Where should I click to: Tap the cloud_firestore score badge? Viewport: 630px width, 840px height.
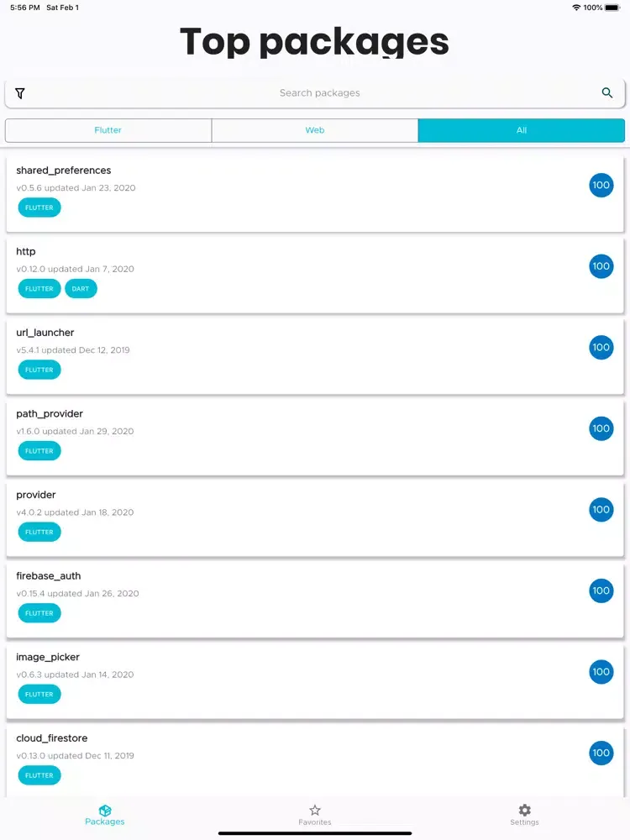point(601,753)
